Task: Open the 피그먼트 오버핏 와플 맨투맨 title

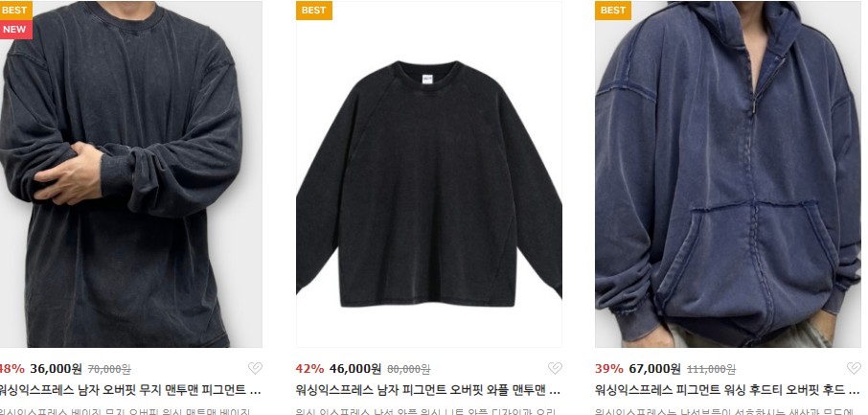Action: 428,390
